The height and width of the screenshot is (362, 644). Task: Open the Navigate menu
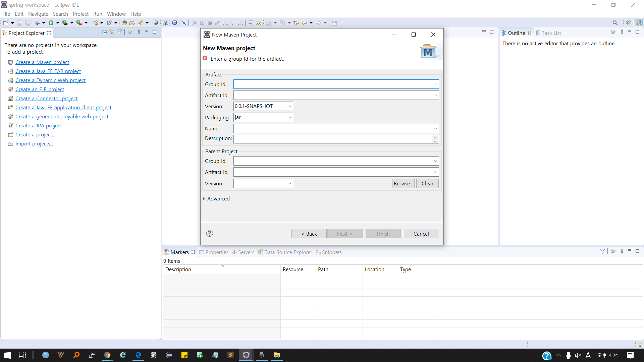(x=38, y=14)
